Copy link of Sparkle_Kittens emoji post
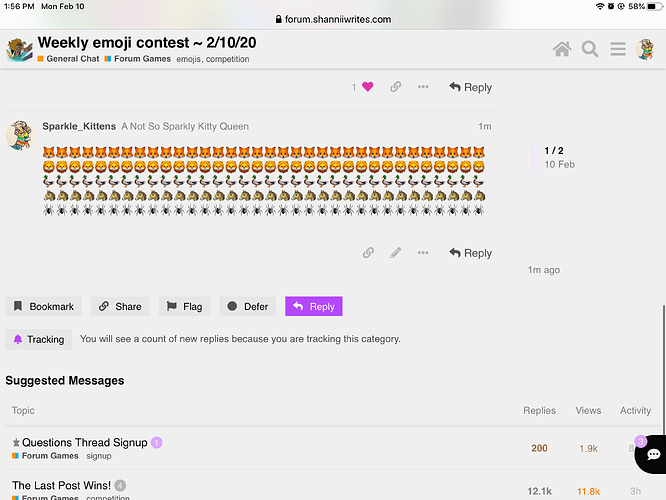This screenshot has height=500, width=666. [368, 253]
